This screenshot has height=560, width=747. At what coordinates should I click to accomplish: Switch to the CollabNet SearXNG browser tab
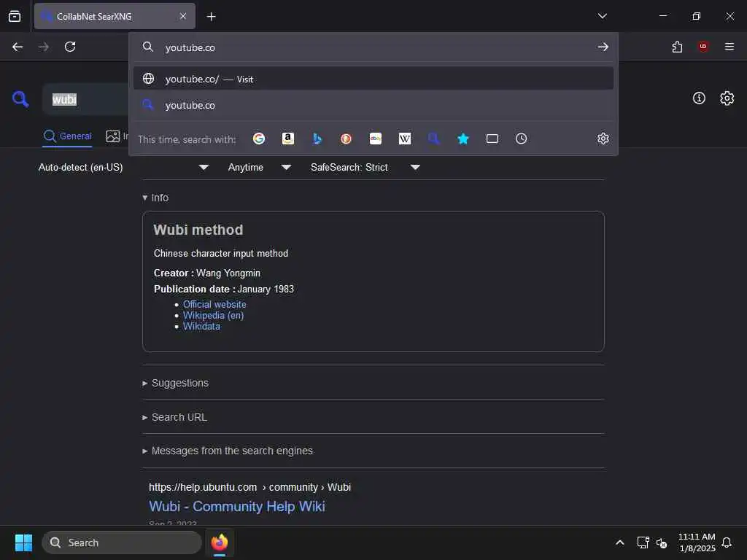point(115,16)
